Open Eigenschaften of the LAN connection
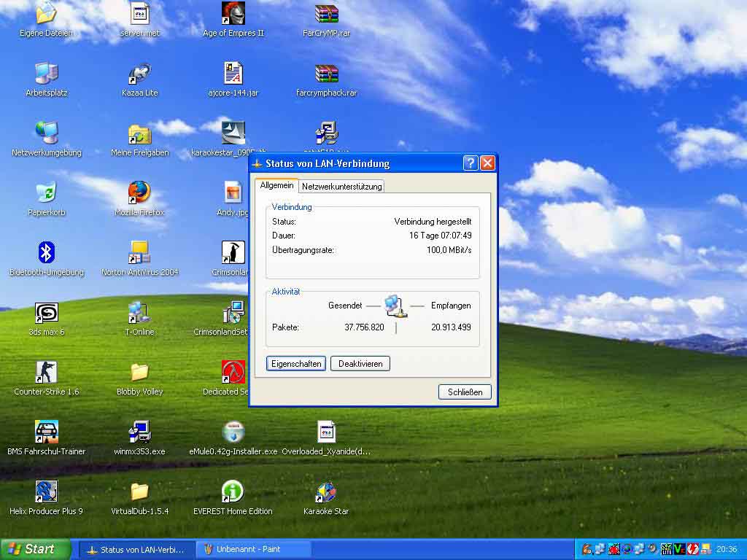This screenshot has width=747, height=560. click(x=296, y=364)
